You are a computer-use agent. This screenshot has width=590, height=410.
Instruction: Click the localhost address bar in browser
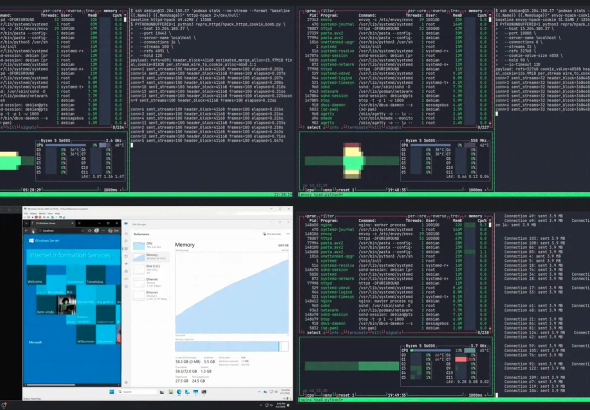[x=62, y=231]
